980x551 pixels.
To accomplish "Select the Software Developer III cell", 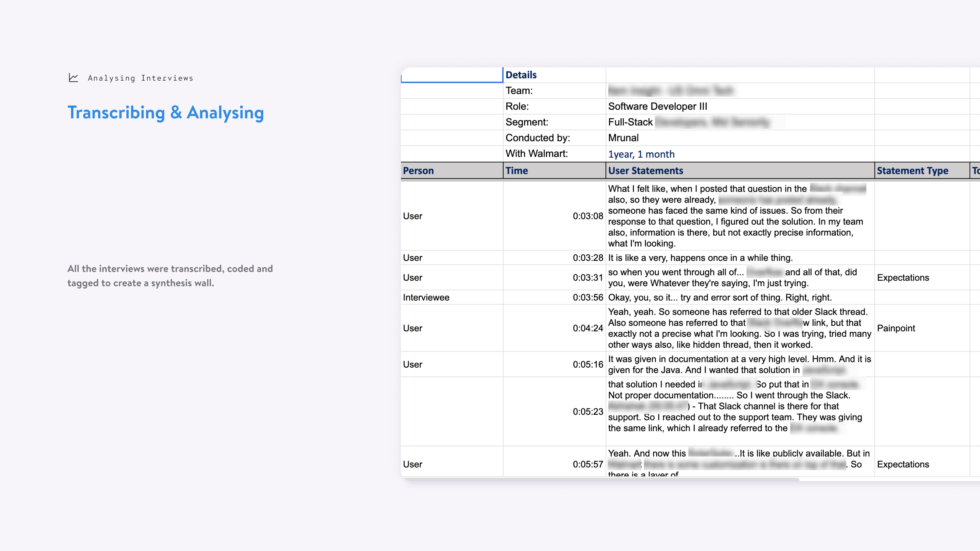I will (740, 106).
